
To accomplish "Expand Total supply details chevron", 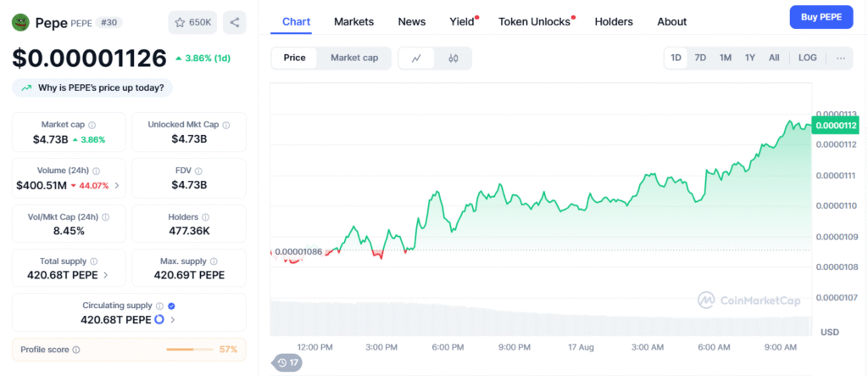I will [x=106, y=275].
